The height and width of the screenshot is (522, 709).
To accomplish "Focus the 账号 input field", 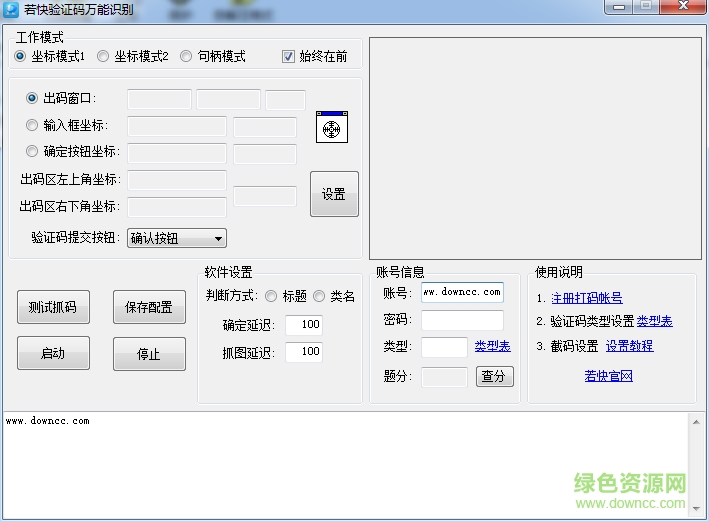I will point(462,292).
